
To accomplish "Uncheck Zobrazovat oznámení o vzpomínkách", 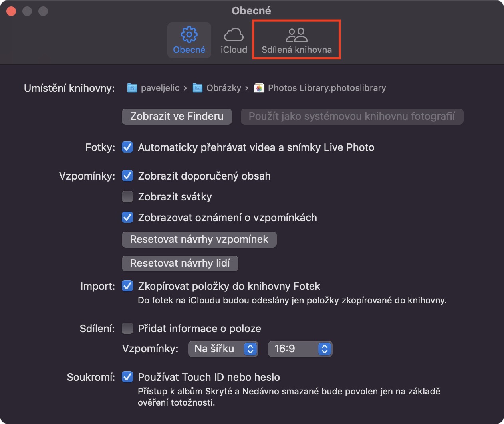I will (127, 218).
